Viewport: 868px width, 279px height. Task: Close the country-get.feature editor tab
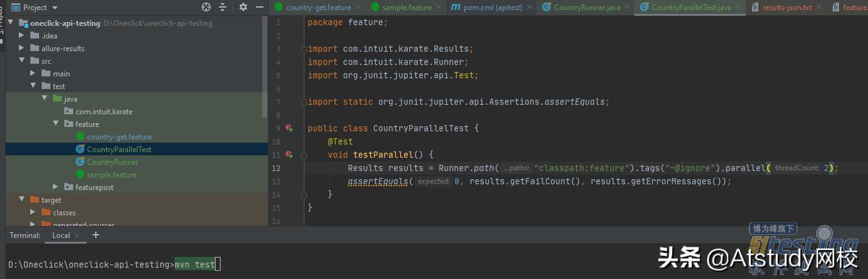[x=357, y=8]
